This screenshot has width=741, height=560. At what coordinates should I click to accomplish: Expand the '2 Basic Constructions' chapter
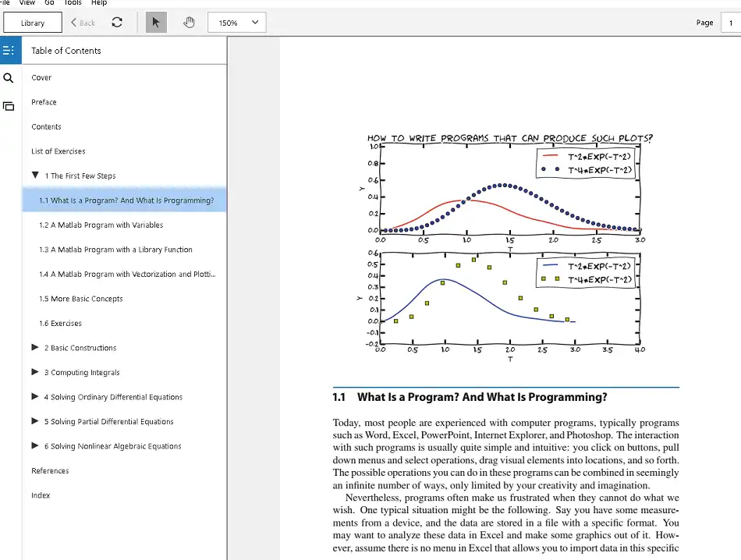click(35, 348)
